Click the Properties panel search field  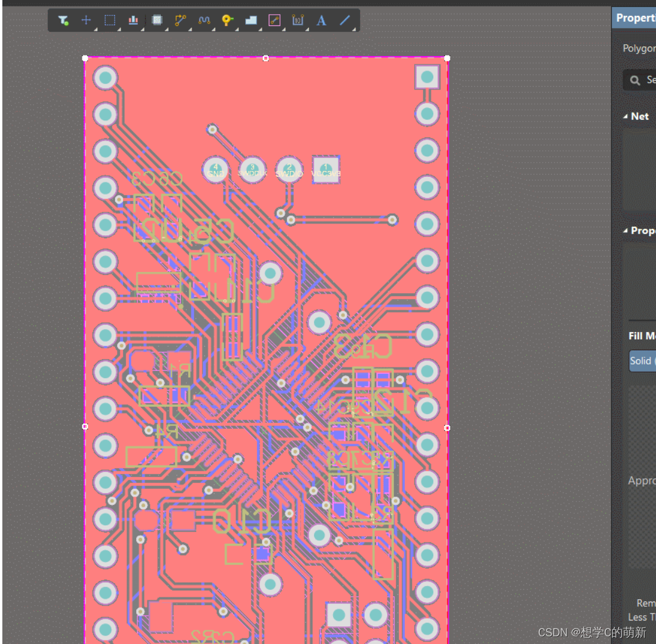(x=642, y=80)
